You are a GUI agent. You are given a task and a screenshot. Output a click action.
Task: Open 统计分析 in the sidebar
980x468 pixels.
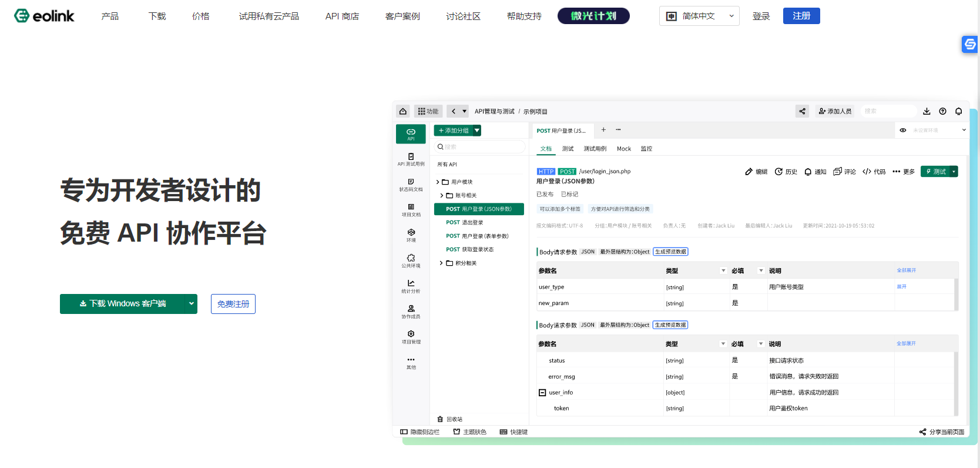[x=411, y=286]
